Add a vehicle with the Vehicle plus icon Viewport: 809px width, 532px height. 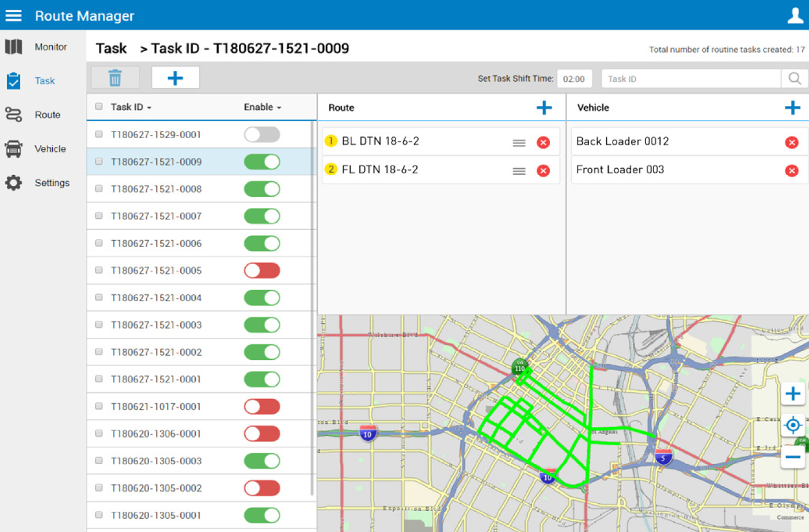click(x=792, y=108)
